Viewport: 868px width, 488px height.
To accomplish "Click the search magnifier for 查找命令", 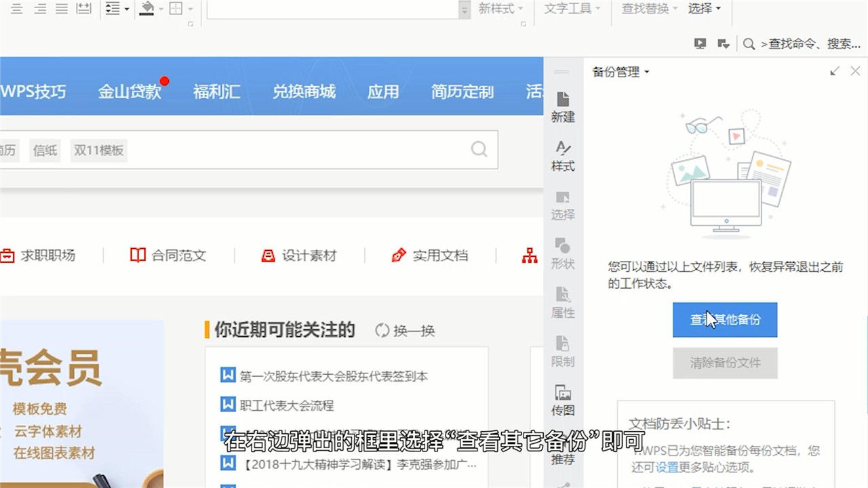I will coord(749,43).
